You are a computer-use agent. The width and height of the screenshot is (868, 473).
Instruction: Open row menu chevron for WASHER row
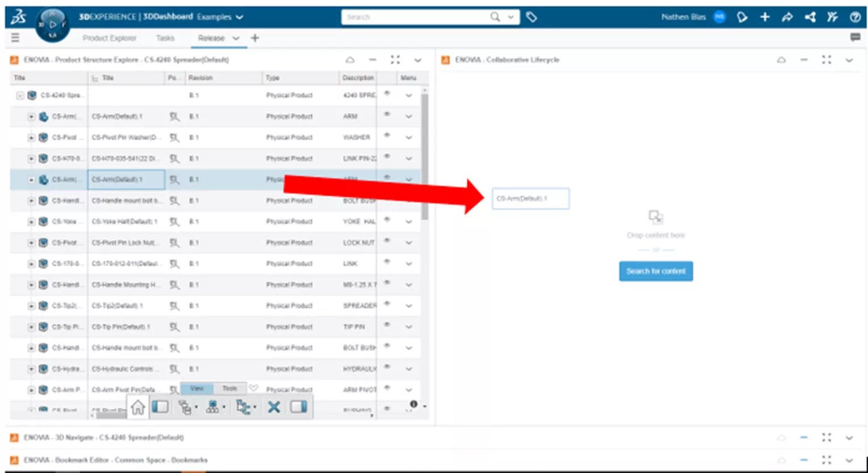[409, 138]
